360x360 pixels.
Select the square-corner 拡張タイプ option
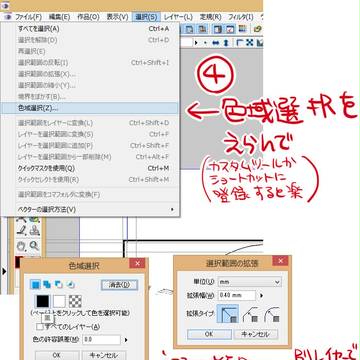click(228, 314)
